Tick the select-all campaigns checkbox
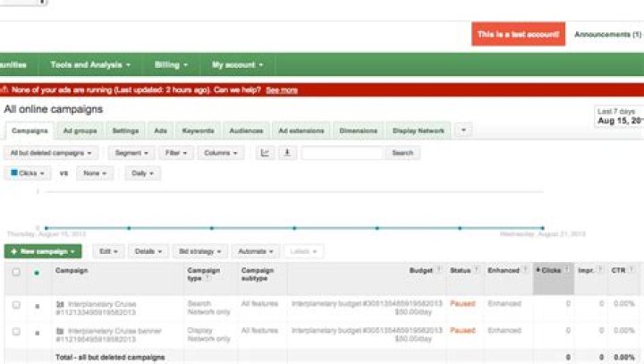 (16, 272)
